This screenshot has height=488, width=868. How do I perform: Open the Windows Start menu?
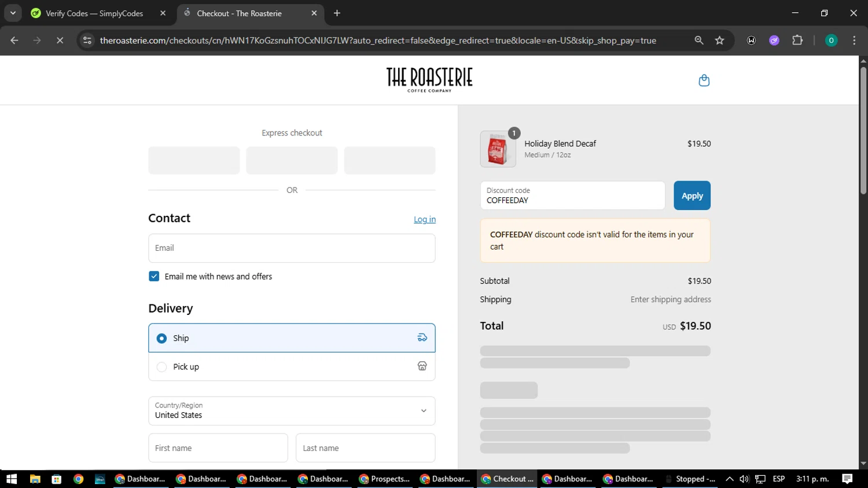[x=12, y=479]
